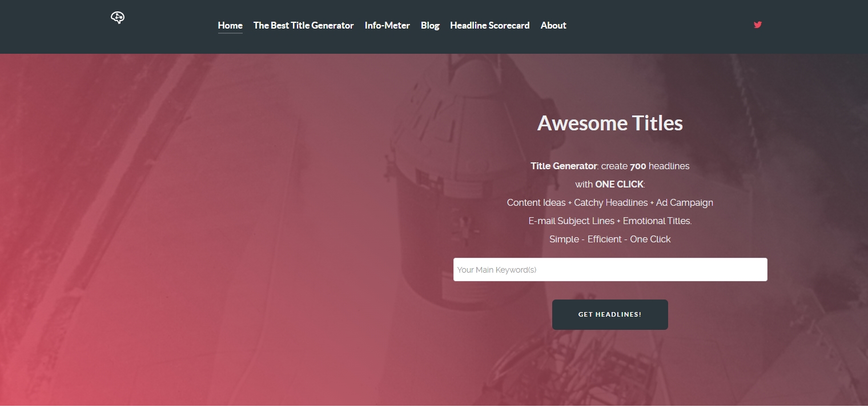Select the text "Title Generator: create 700 headlines"
This screenshot has height=419, width=868.
pos(610,166)
